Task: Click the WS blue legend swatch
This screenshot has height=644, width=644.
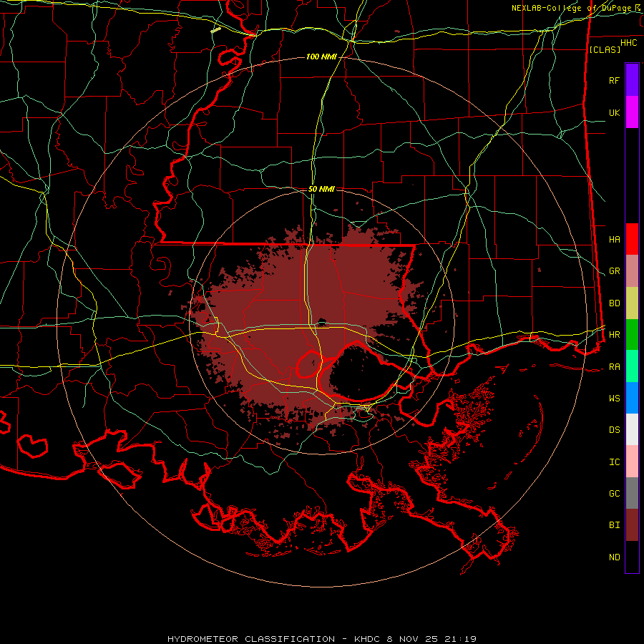Action: click(632, 398)
